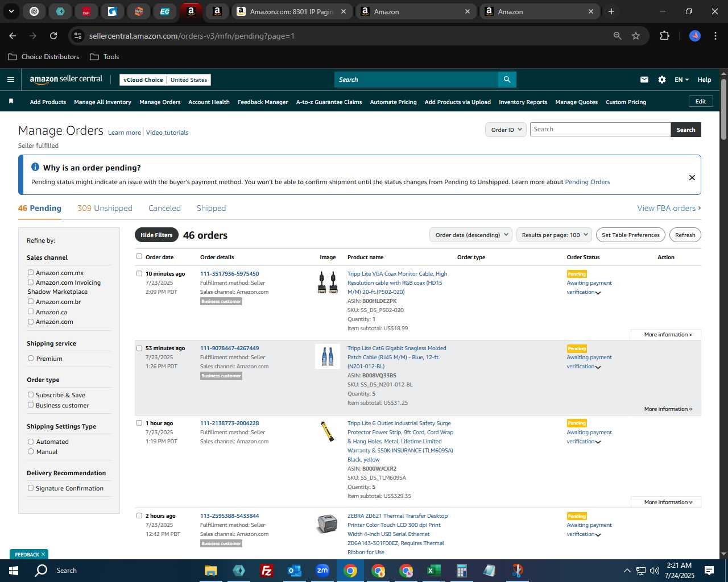Open Chrome three-dot menu

714,36
